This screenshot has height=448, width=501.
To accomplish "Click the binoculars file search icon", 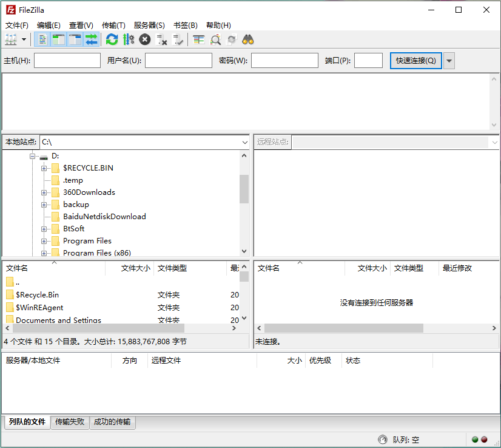I will tap(248, 39).
